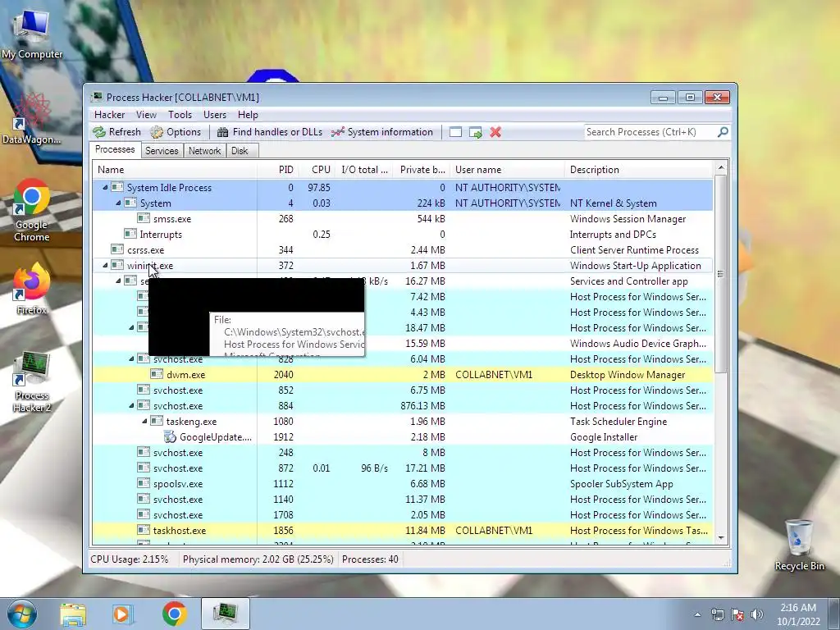Open the Recycle Bin
The width and height of the screenshot is (840, 630).
(x=799, y=545)
